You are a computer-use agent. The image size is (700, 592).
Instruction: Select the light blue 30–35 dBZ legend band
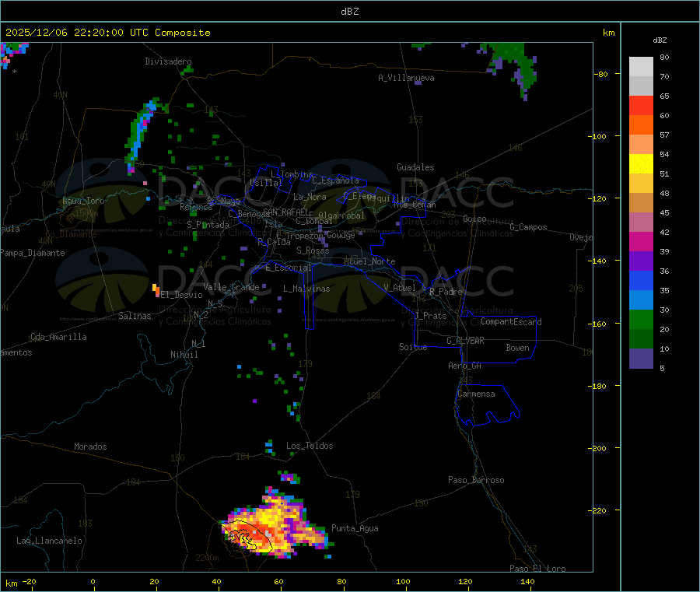[x=641, y=300]
